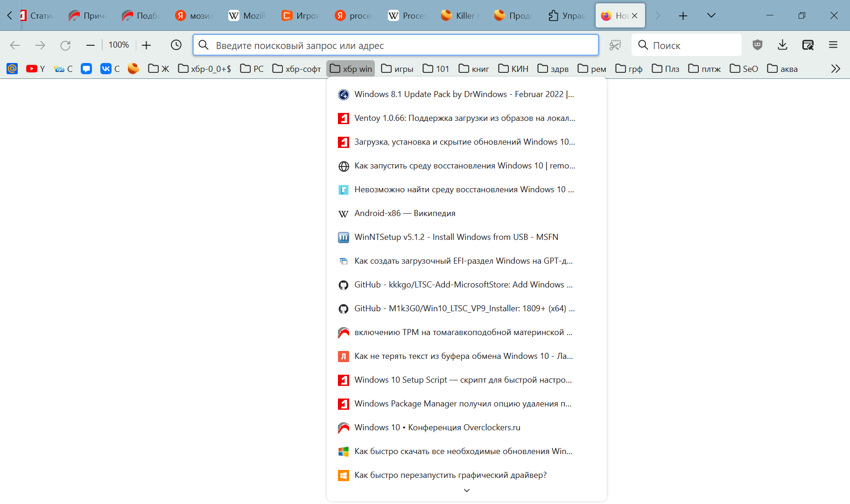The image size is (850, 504).
Task: Switch to the Прич tab
Action: 87,16
